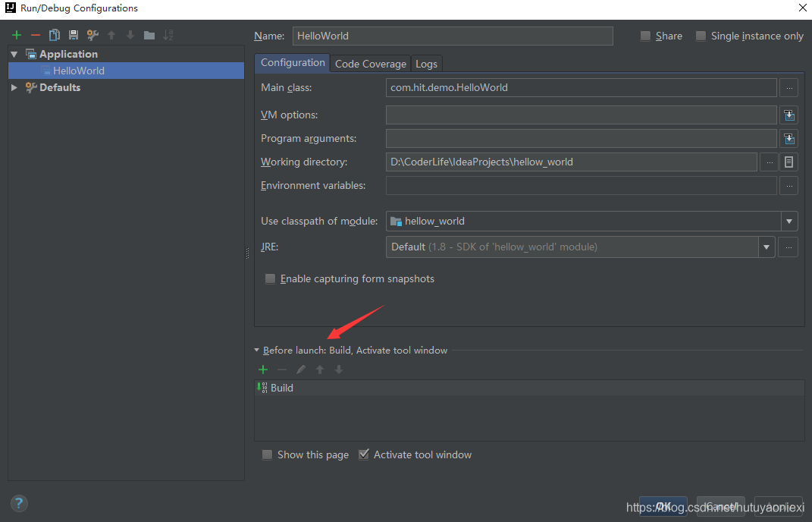Viewport: 812px width, 522px height.
Task: Close the Run/Debug Configurations dialog
Action: (802, 8)
